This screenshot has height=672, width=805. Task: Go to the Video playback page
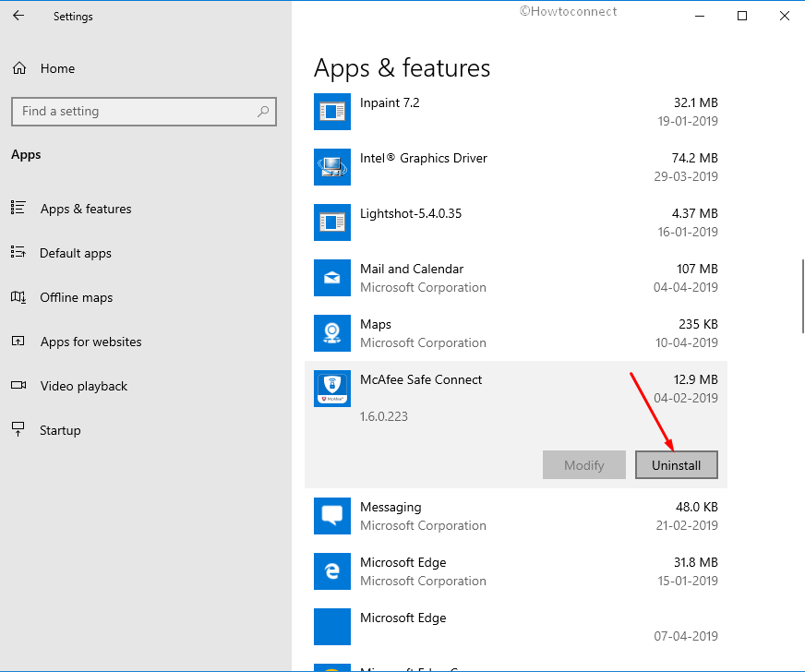tap(84, 386)
